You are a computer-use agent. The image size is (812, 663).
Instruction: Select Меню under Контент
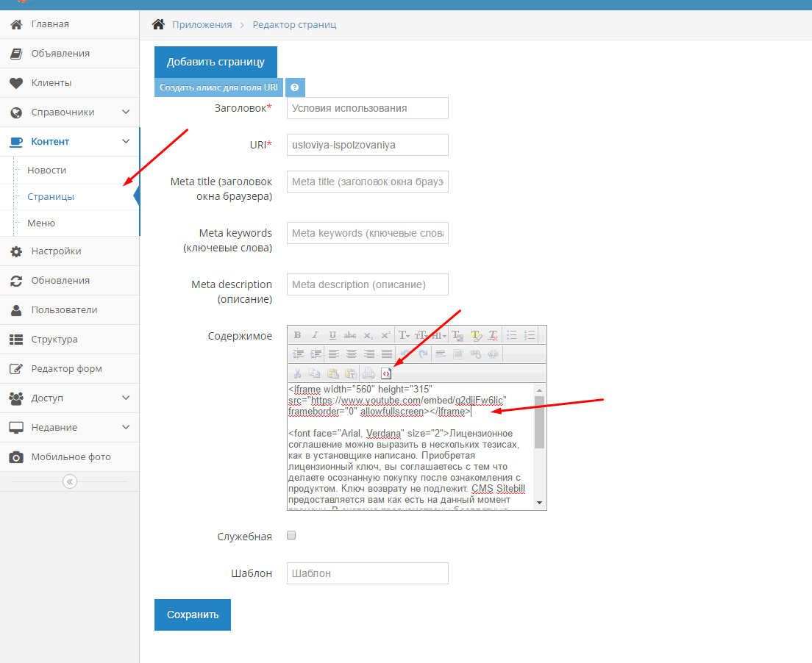[x=41, y=223]
